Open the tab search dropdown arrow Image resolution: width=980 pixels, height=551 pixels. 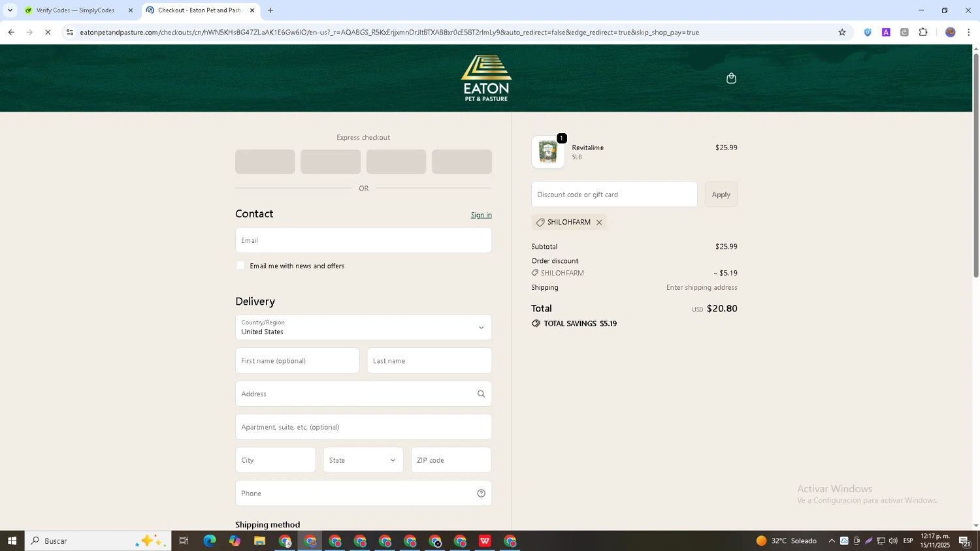[x=10, y=10]
